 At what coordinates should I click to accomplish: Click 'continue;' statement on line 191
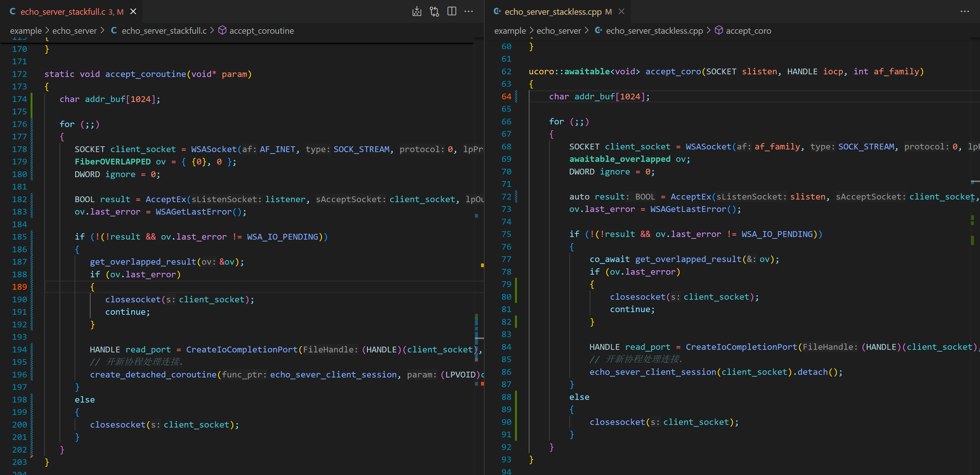click(x=128, y=312)
